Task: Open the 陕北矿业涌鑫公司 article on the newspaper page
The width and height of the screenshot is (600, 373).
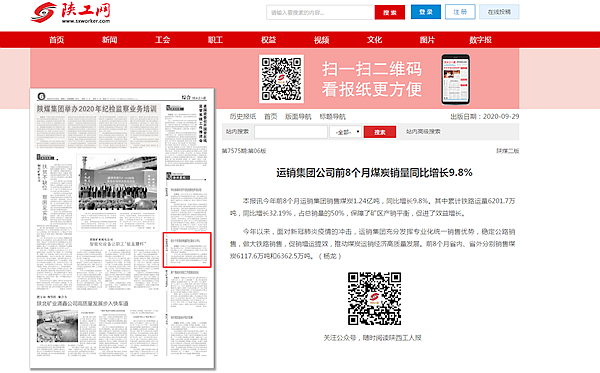Action: [82, 303]
